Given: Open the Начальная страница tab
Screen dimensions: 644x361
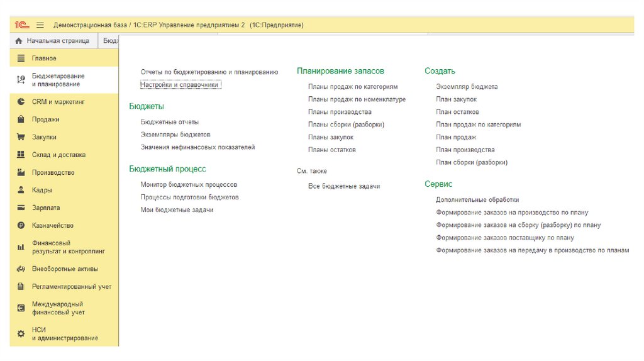Looking at the screenshot, I should click(54, 41).
